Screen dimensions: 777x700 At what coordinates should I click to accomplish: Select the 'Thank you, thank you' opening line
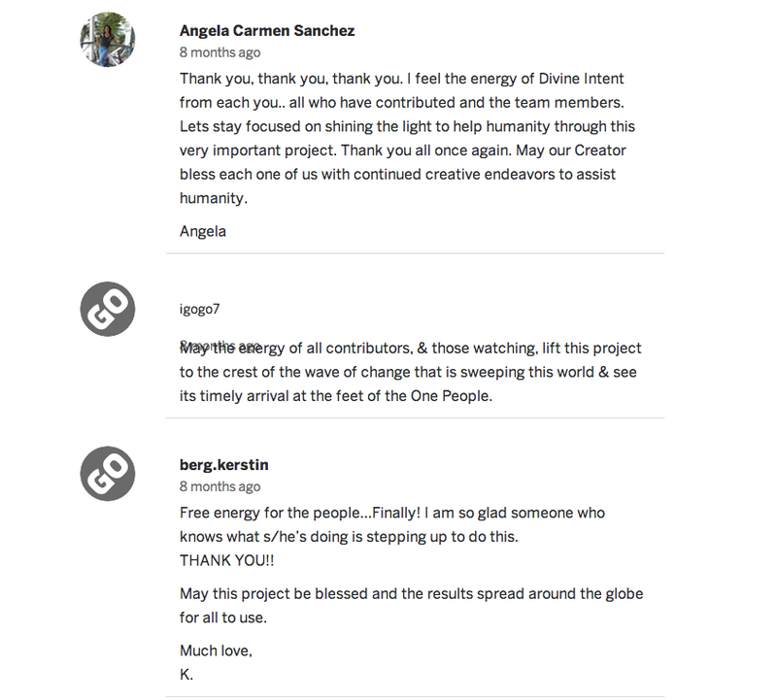click(401, 79)
